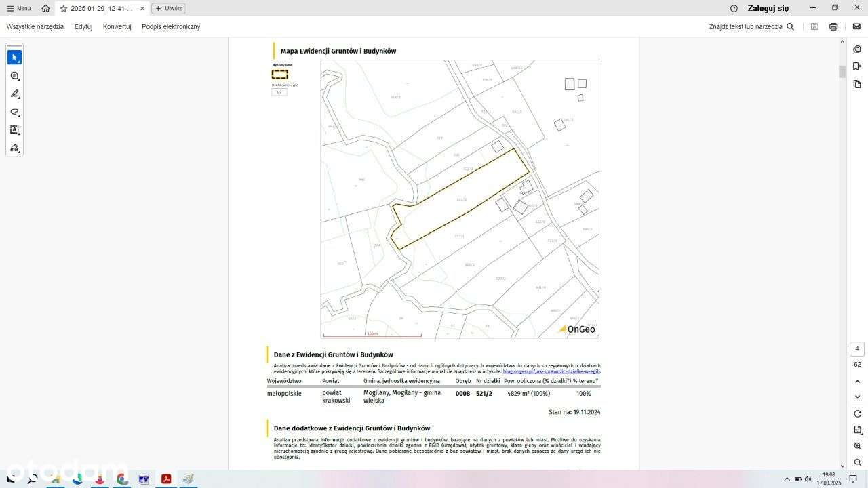Sign in with Zaloguj się

pos(768,9)
